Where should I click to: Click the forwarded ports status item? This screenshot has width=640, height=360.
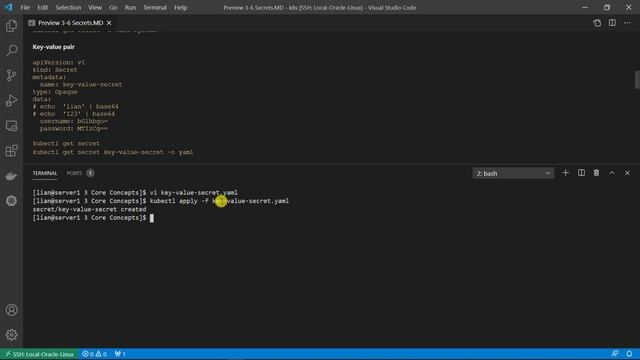coord(120,354)
